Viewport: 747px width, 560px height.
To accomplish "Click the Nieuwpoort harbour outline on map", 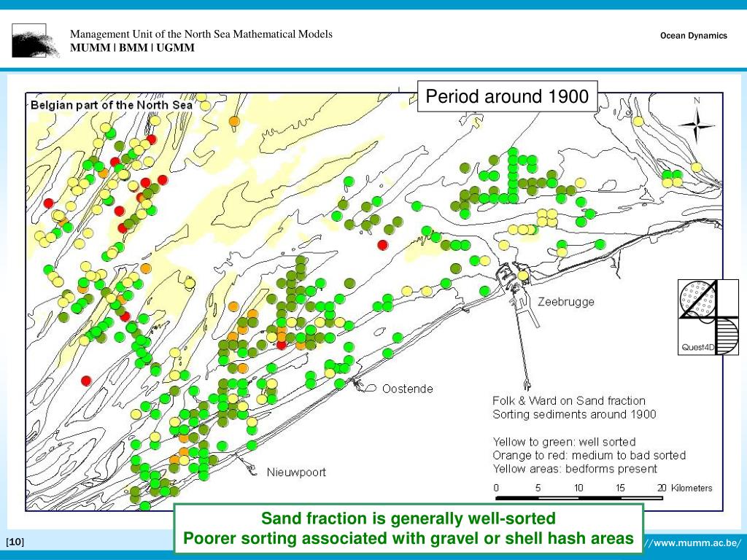I will [247, 464].
